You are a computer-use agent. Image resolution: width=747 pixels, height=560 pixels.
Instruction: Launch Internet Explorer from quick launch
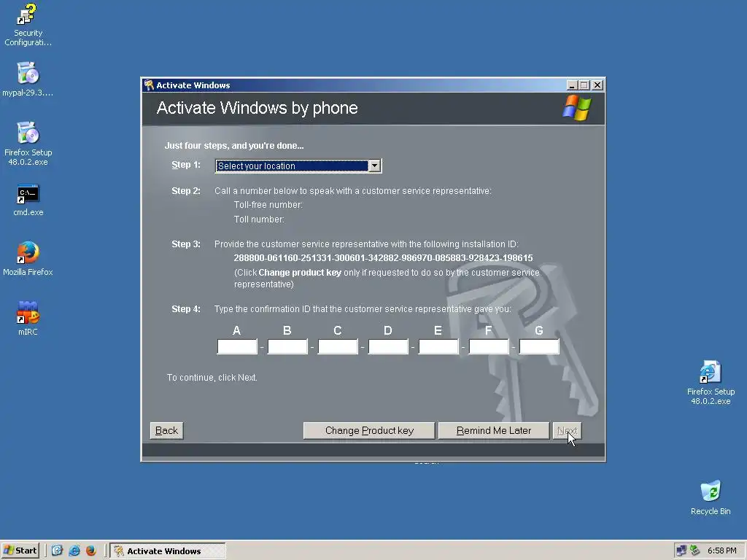pyautogui.click(x=74, y=551)
